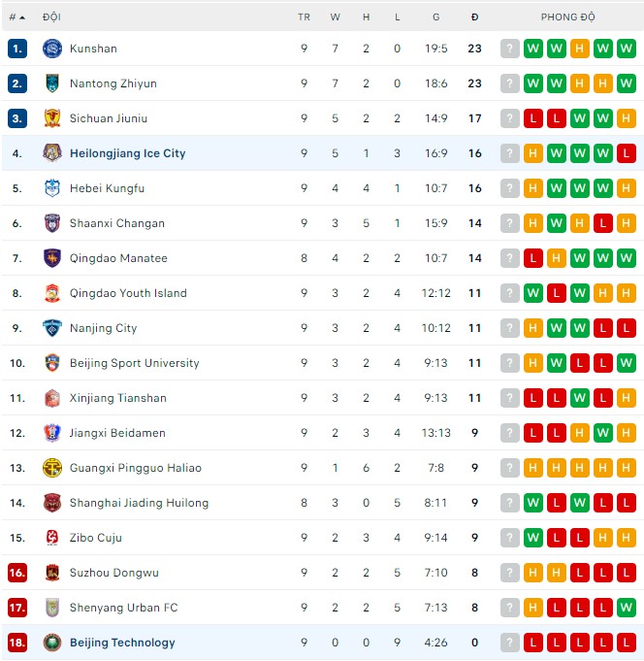Click the PHONG ĐỘ form column header
This screenshot has height=661, width=644.
(x=567, y=17)
